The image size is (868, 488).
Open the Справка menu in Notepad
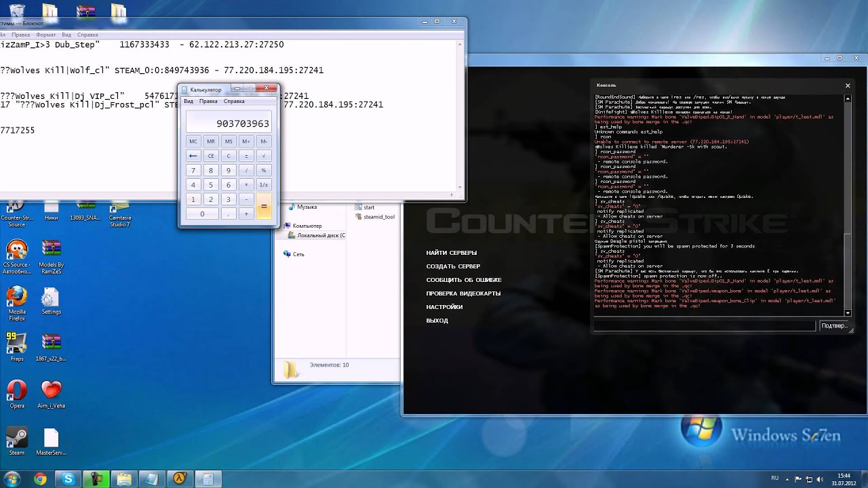tap(87, 35)
